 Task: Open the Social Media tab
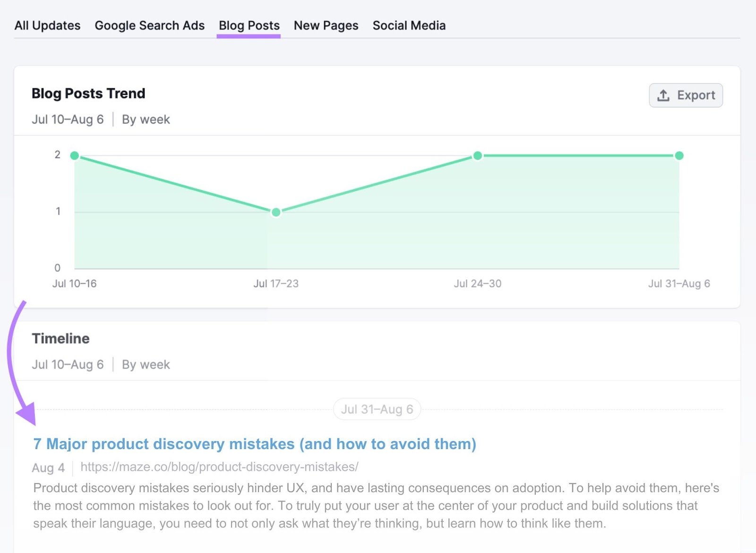click(x=408, y=26)
